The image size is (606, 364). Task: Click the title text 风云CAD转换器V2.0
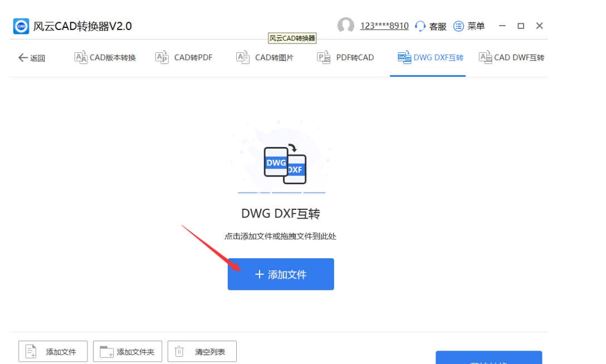tap(82, 26)
